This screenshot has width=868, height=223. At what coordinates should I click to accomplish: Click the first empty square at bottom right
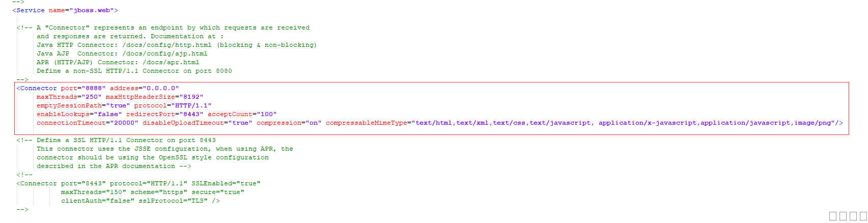point(833,216)
